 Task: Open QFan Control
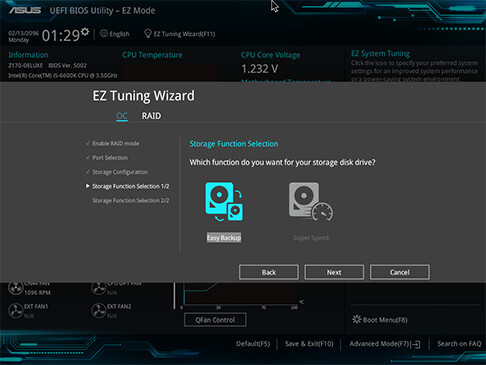tap(215, 320)
